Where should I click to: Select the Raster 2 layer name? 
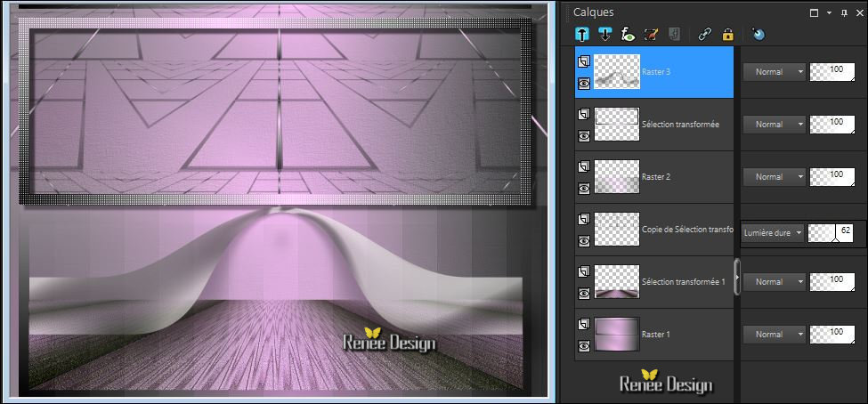[x=656, y=177]
